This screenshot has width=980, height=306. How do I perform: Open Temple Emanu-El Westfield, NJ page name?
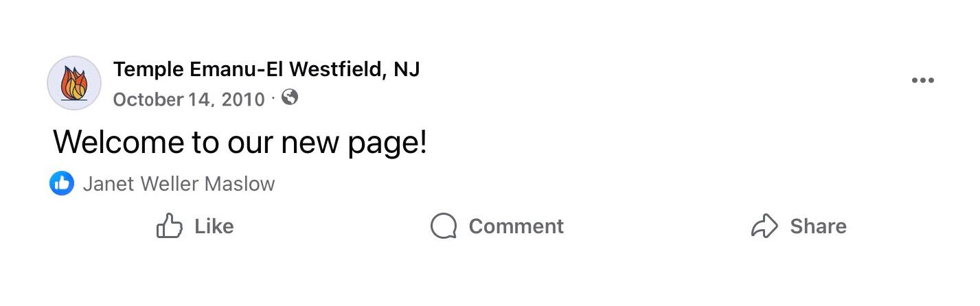[x=266, y=69]
